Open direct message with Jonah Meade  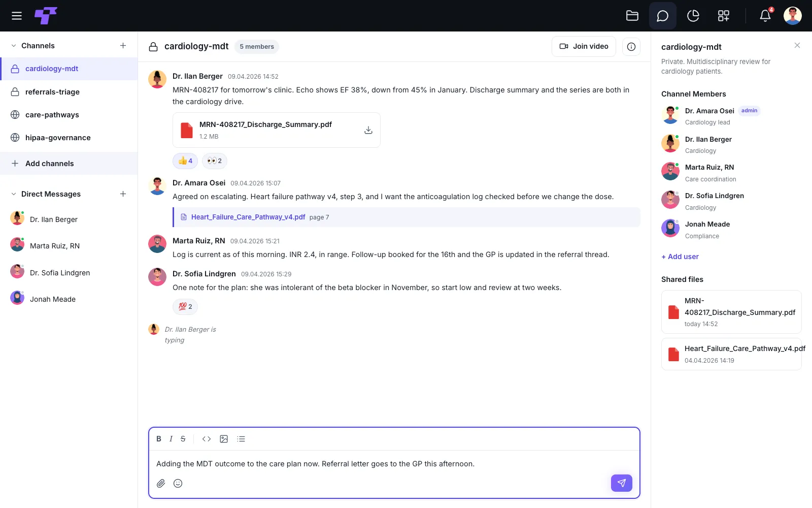pyautogui.click(x=69, y=299)
